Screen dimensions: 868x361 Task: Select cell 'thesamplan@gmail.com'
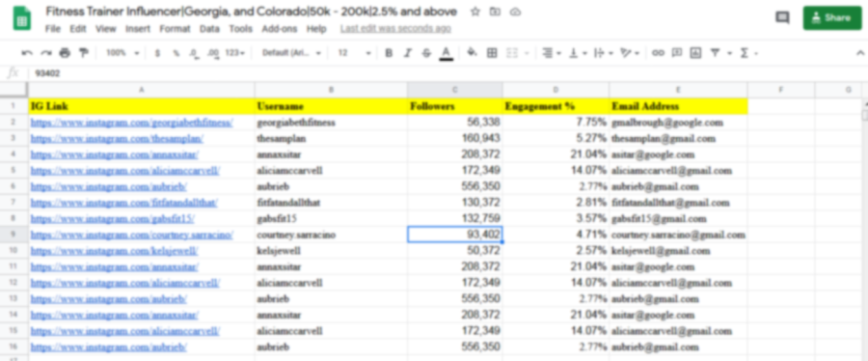point(678,139)
